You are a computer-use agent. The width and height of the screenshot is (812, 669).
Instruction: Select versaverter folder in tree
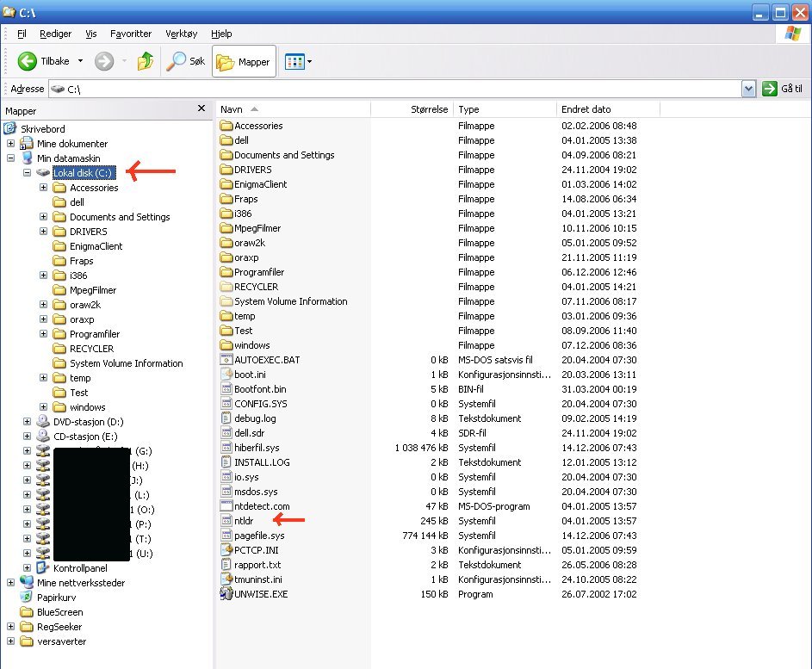pos(61,641)
